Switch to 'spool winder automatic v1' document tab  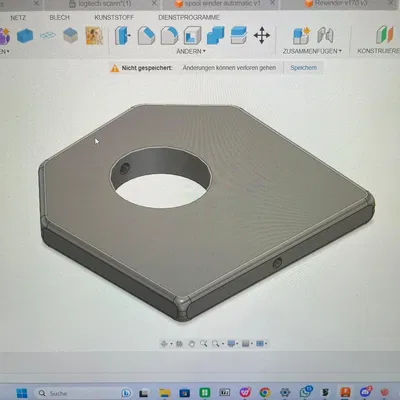222,4
